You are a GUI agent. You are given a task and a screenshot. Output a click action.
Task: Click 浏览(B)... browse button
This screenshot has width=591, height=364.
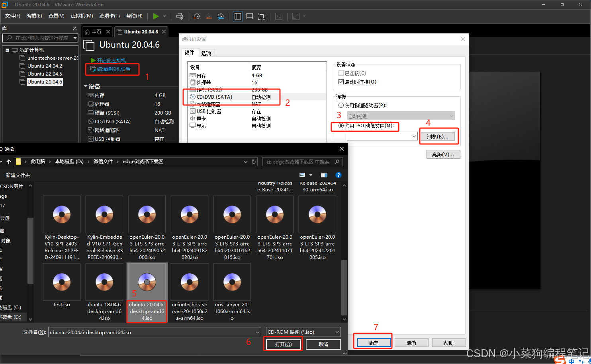438,136
